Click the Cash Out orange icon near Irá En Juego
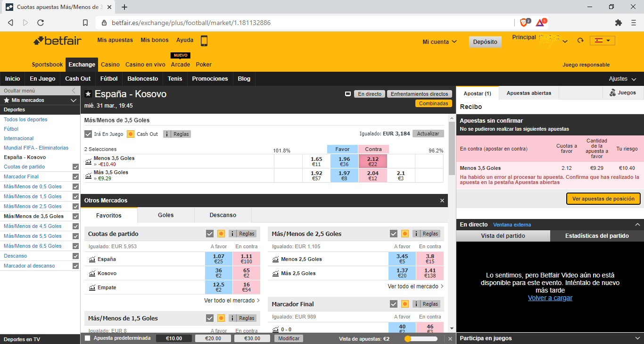The image size is (644, 344). click(131, 134)
